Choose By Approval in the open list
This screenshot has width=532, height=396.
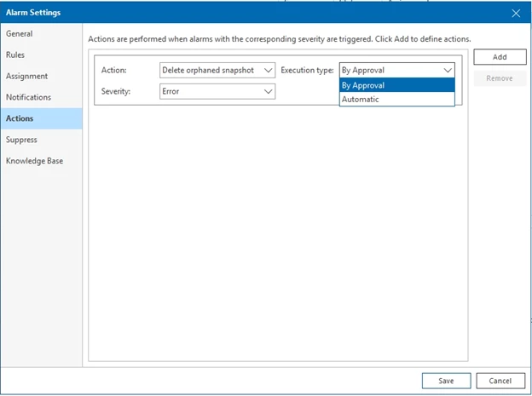397,85
